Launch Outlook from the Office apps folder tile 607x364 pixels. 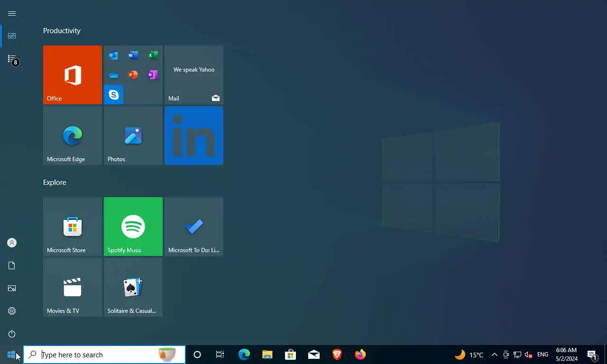tap(113, 55)
